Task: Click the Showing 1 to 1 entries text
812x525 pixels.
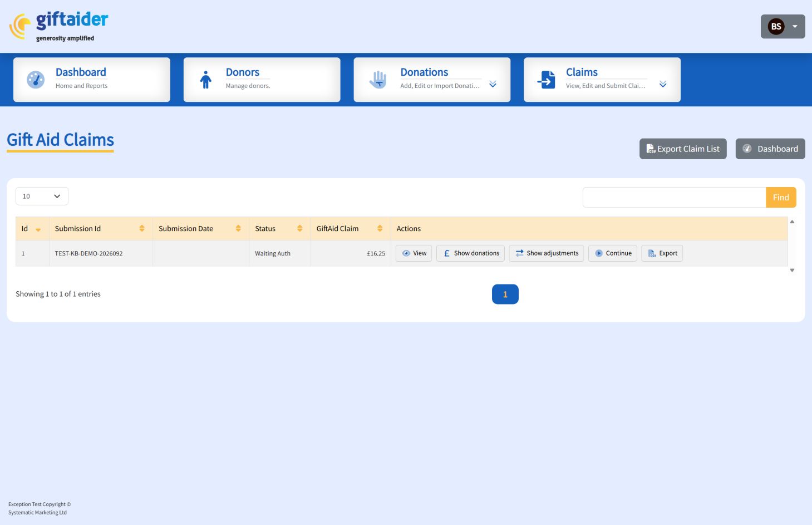Action: [x=58, y=294]
